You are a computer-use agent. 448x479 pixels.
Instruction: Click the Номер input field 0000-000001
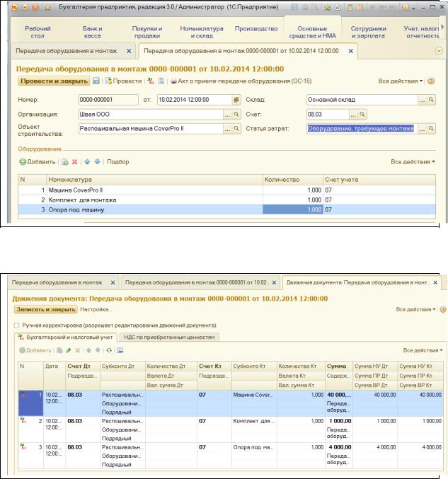[108, 100]
